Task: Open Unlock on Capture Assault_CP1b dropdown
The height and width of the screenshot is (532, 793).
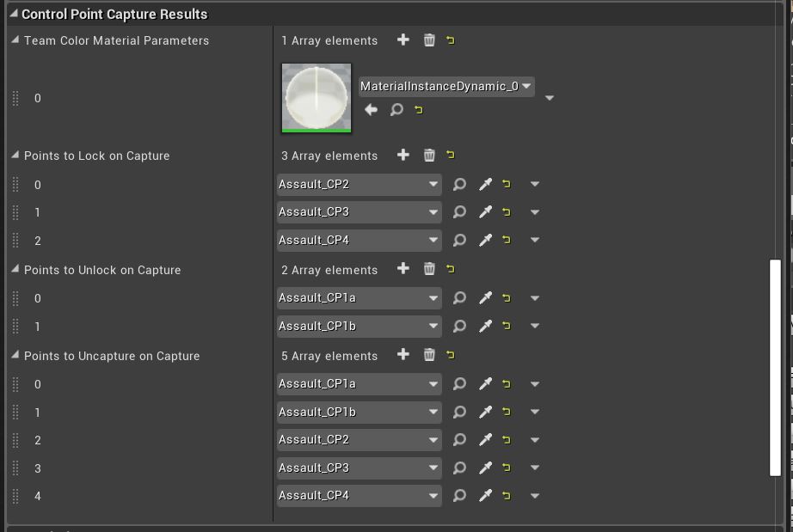Action: [359, 326]
